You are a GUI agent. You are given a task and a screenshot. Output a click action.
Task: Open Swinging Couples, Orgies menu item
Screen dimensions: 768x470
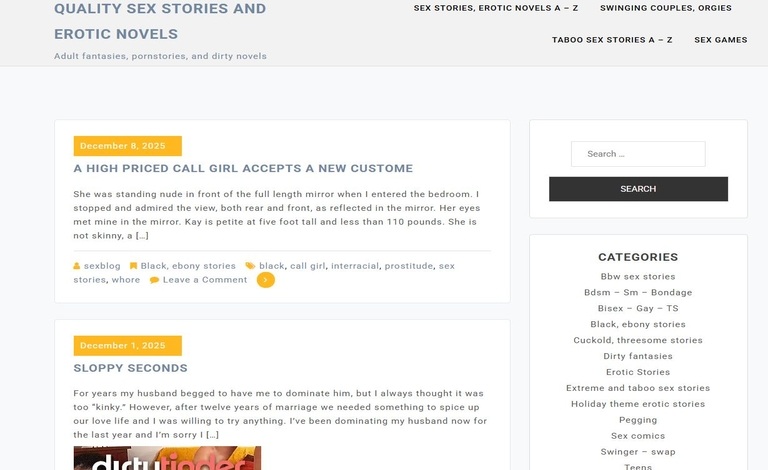[x=665, y=8]
